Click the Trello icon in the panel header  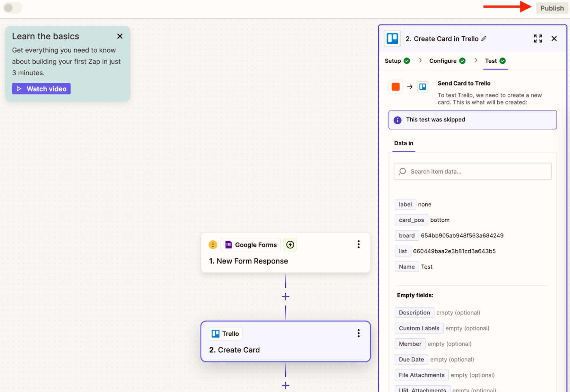pos(392,38)
